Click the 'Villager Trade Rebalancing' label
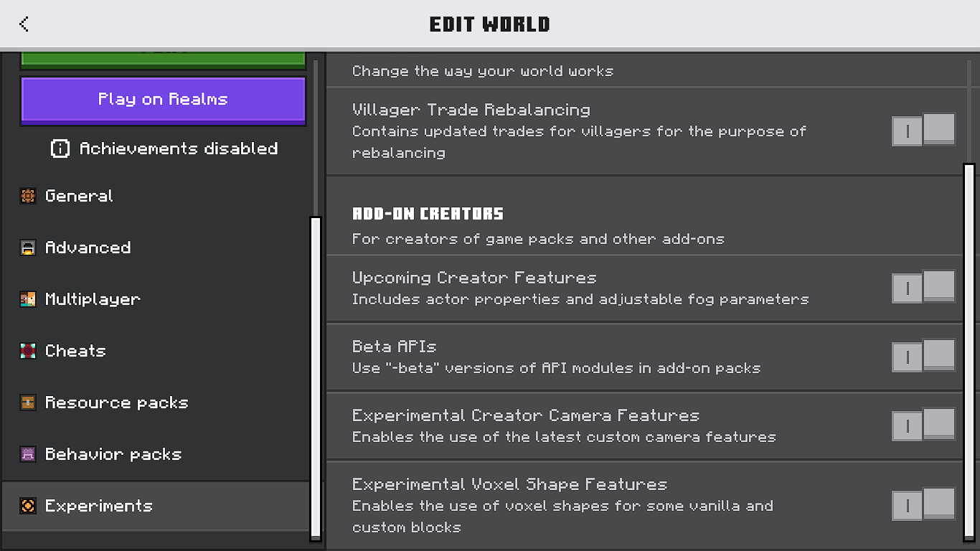Screen dimensions: 980x551 [471, 110]
